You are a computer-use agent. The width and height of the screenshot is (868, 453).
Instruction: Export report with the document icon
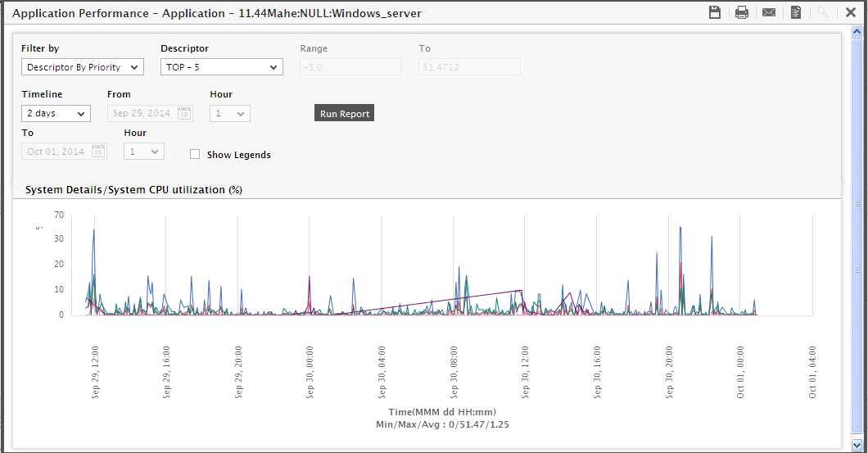(x=796, y=12)
